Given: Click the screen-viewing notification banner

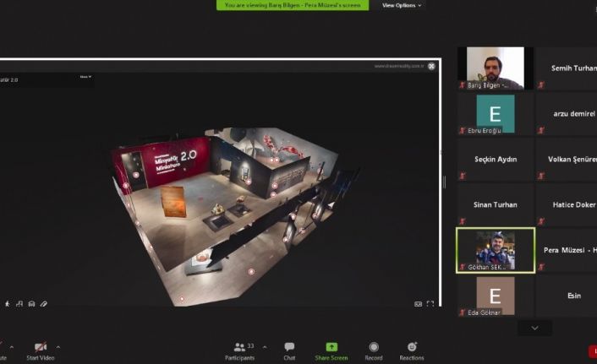Looking at the screenshot, I should coord(292,5).
